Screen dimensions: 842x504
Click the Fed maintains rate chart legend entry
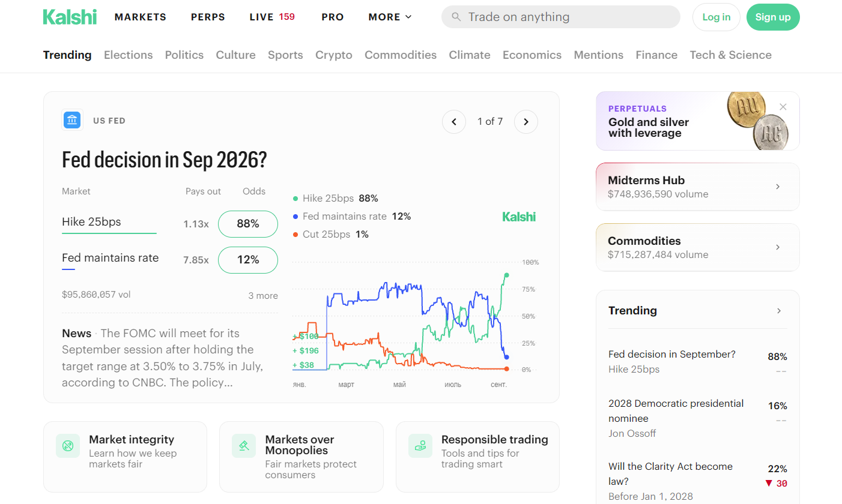pos(351,216)
